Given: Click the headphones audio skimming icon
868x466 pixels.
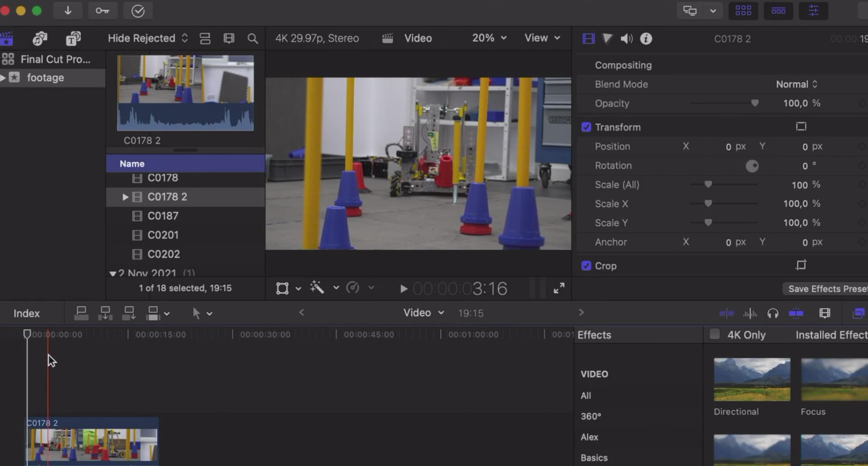Looking at the screenshot, I should click(x=773, y=314).
